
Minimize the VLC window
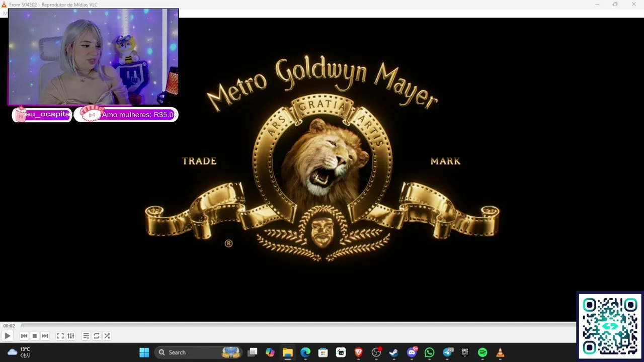(x=597, y=5)
